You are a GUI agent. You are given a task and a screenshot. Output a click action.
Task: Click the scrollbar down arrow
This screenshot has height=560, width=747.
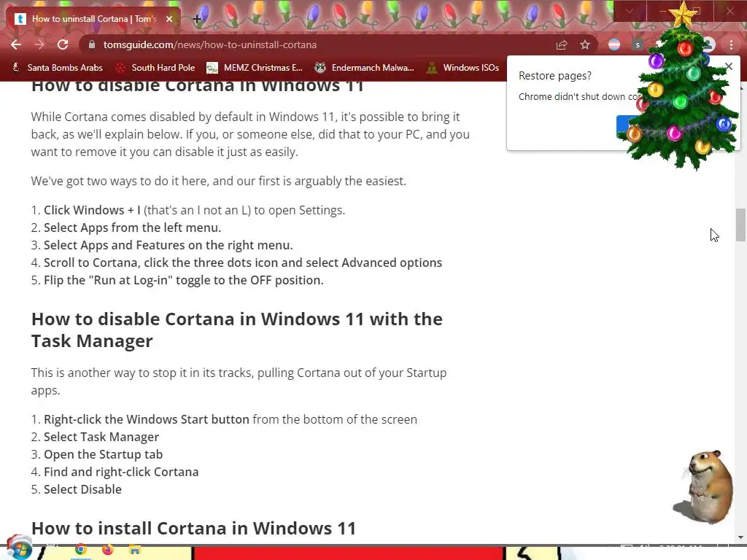(740, 537)
